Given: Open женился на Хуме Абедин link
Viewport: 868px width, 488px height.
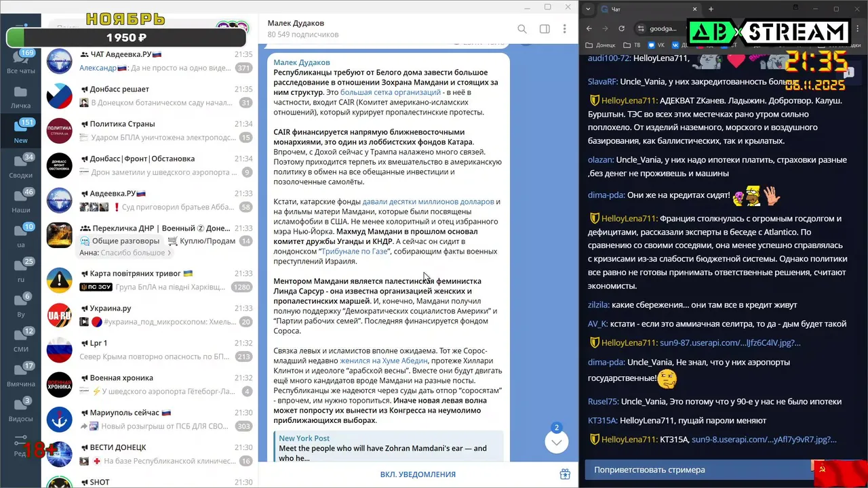Looking at the screenshot, I should tap(384, 361).
